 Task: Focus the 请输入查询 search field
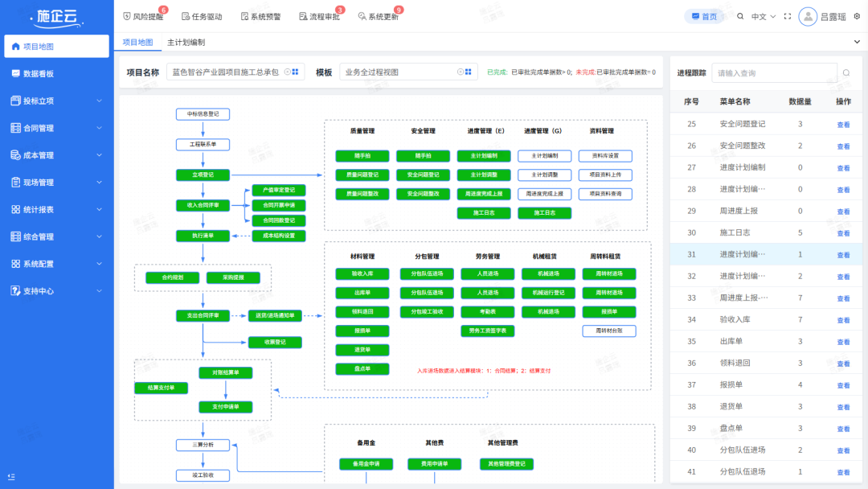774,72
